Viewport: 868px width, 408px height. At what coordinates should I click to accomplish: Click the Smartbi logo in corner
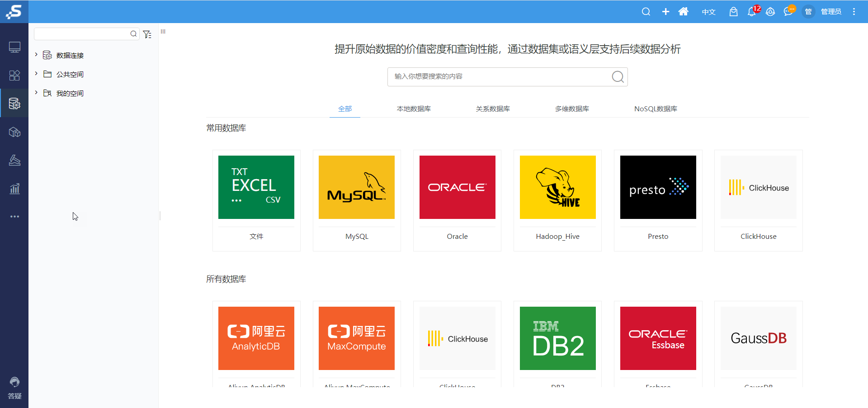pos(14,11)
